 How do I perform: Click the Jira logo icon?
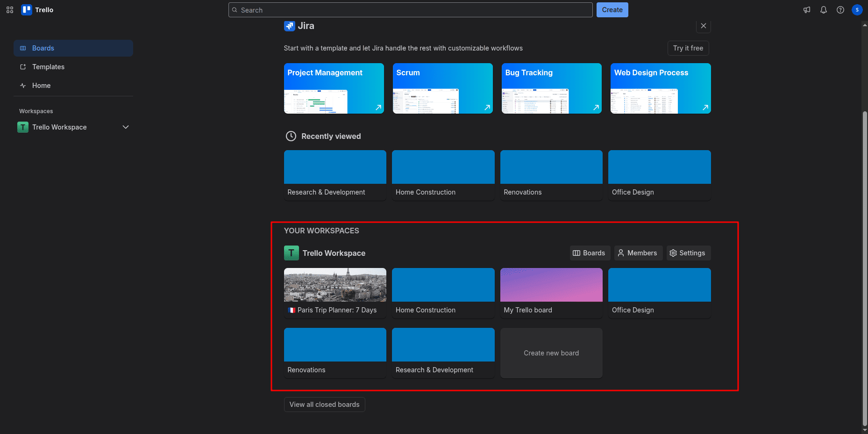(289, 26)
